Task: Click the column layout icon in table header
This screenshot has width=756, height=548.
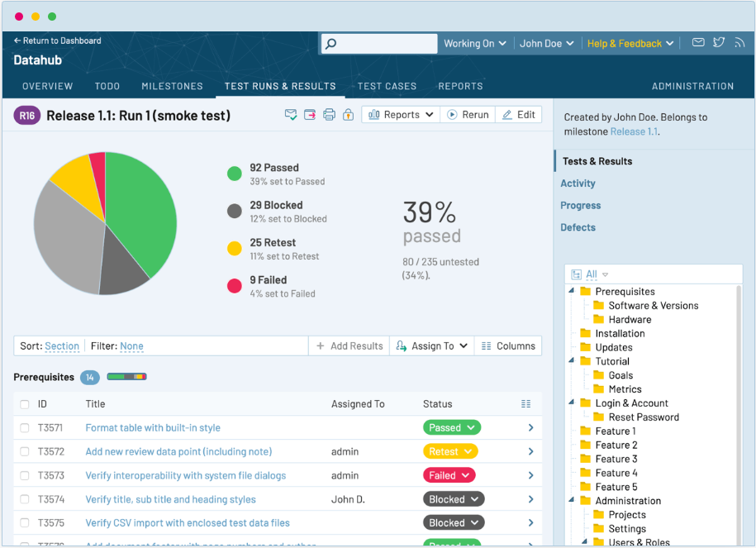Action: 526,404
